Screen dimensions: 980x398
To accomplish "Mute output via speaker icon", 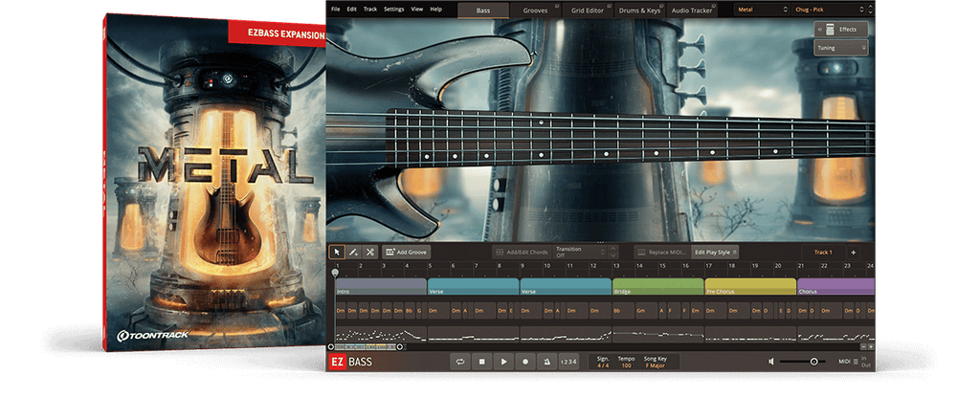I will coord(771,361).
